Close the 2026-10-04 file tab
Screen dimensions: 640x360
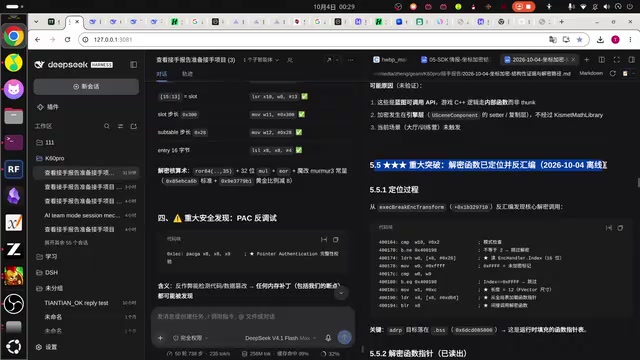573,60
